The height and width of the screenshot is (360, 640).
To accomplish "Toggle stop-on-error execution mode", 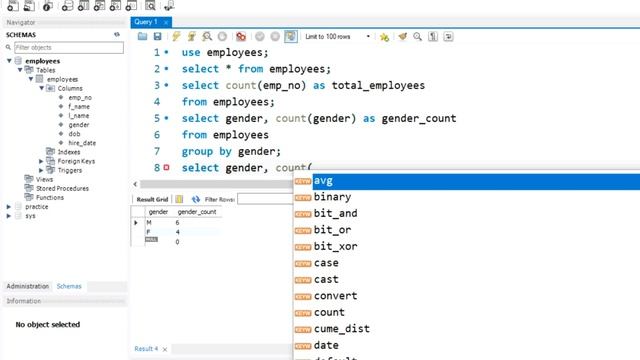I will pos(241,37).
